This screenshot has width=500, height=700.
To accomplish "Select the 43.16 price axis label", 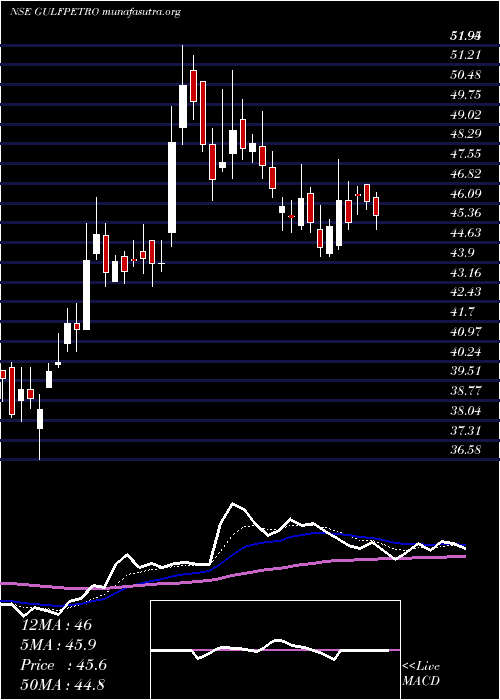I will (x=466, y=272).
